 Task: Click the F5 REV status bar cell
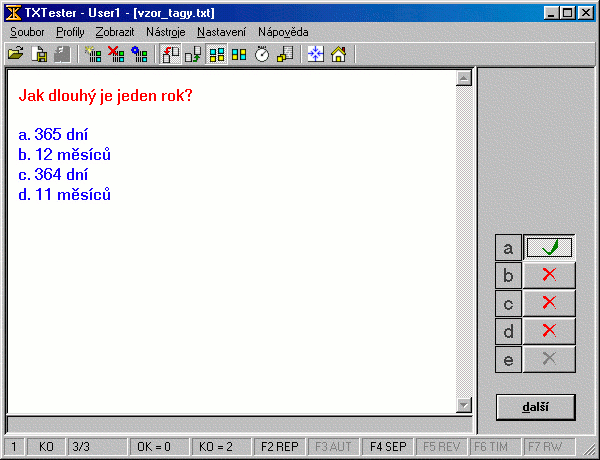tap(441, 447)
